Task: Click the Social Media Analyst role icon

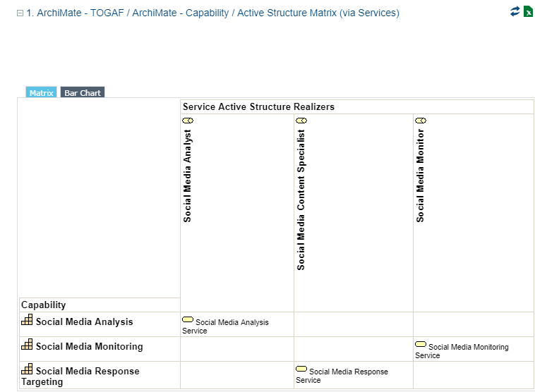Action: coord(188,121)
